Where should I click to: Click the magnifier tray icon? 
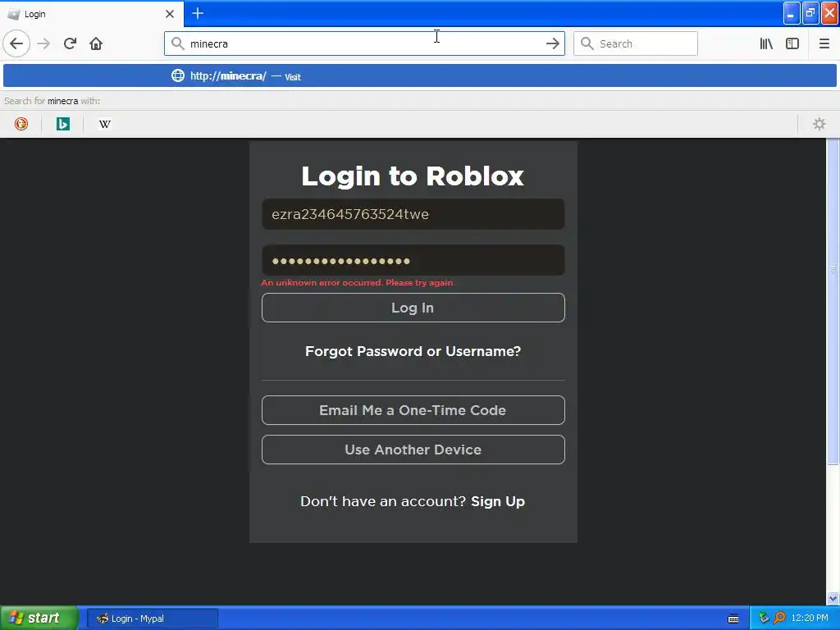779,619
